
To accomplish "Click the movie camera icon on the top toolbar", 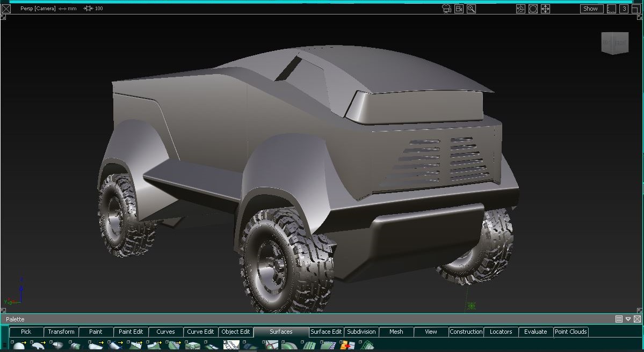I will point(446,9).
